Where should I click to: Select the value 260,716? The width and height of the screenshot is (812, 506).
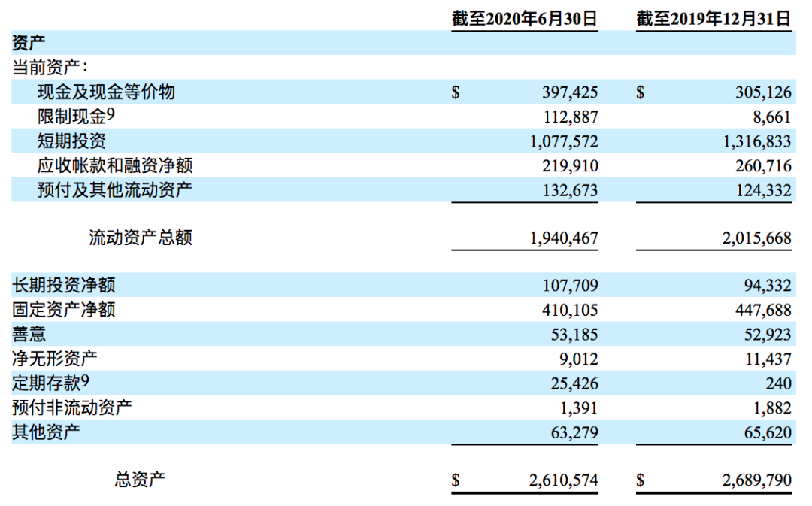(763, 165)
